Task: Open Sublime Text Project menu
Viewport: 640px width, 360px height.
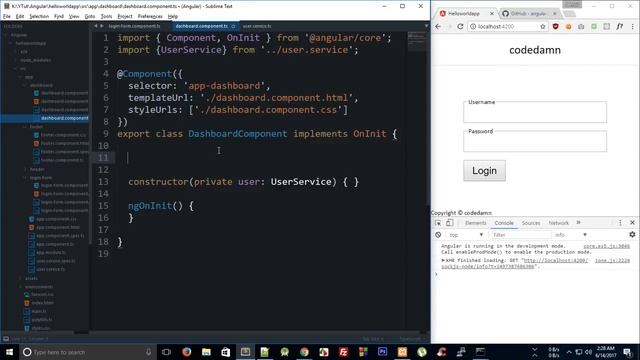Action: 125,16
